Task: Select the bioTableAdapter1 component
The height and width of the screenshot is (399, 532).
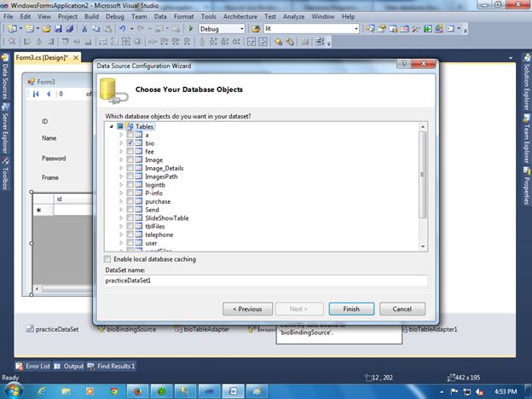Action: pyautogui.click(x=431, y=329)
